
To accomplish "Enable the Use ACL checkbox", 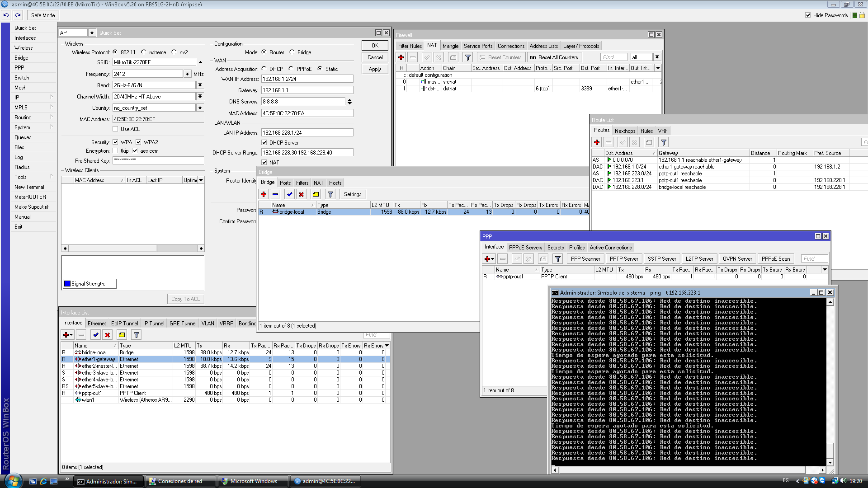I will [115, 129].
